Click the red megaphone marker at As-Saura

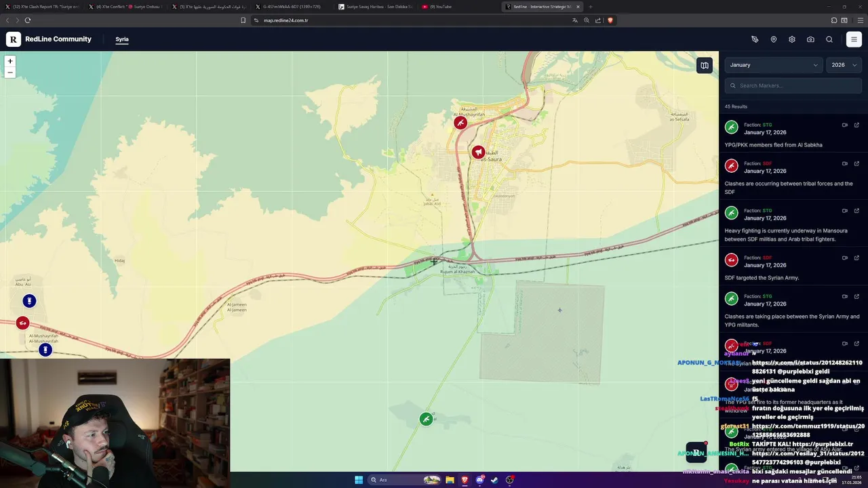point(478,152)
